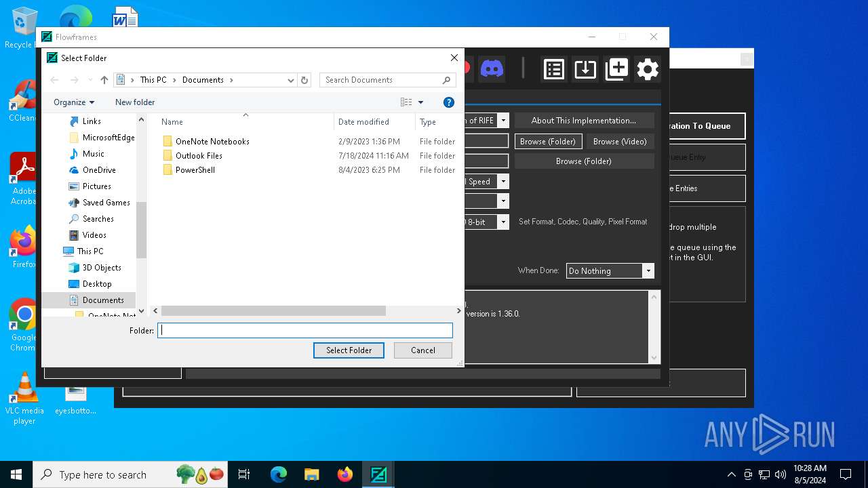
Task: Open Firefox from the taskbar
Action: [345, 474]
